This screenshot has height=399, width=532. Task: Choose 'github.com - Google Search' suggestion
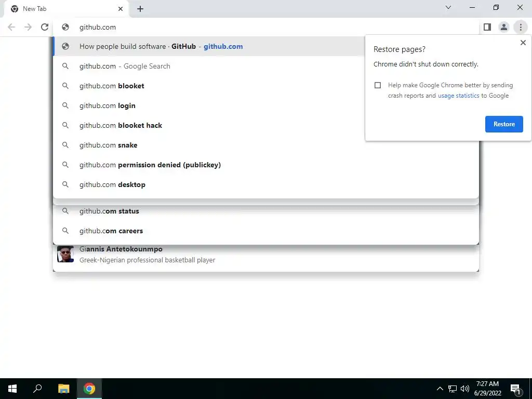tap(209, 66)
